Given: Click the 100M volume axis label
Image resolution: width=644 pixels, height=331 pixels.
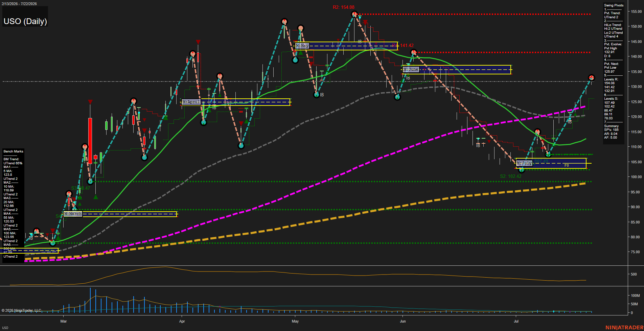Looking at the screenshot, I should tap(635, 295).
